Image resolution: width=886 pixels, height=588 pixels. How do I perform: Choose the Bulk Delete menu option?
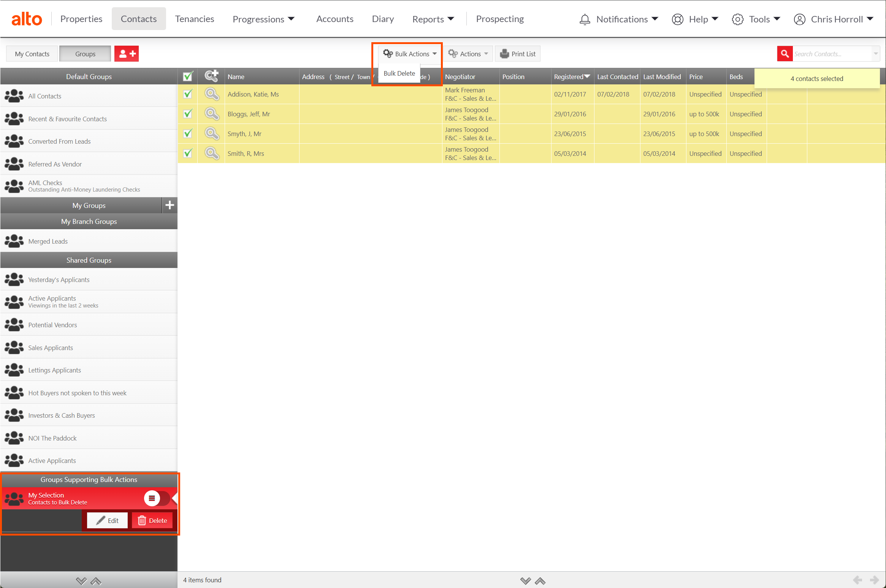point(399,73)
